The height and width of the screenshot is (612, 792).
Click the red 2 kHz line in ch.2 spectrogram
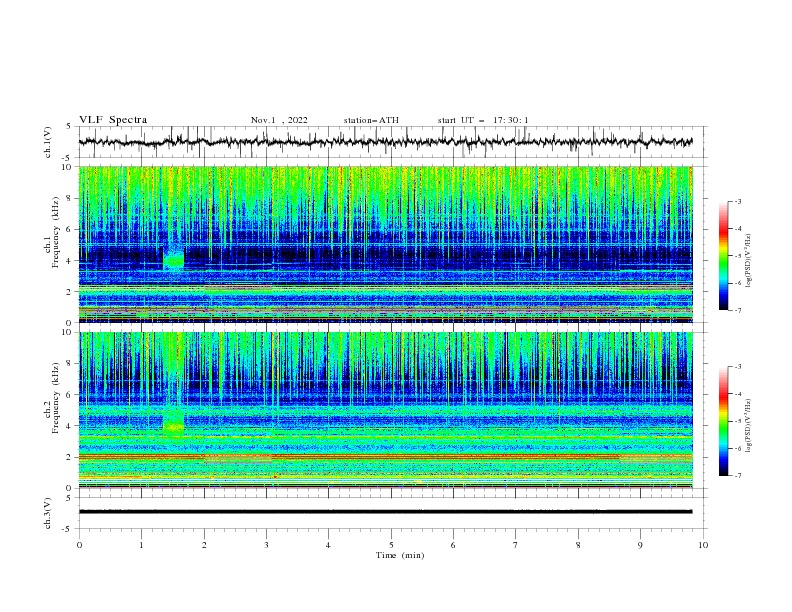385,456
